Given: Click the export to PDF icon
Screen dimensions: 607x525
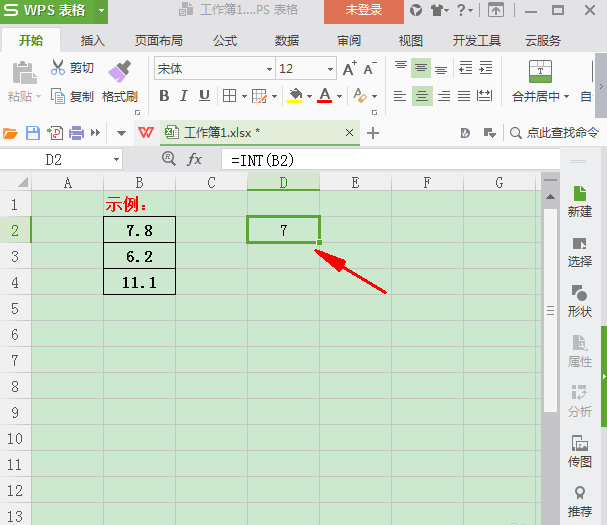Looking at the screenshot, I should click(55, 133).
